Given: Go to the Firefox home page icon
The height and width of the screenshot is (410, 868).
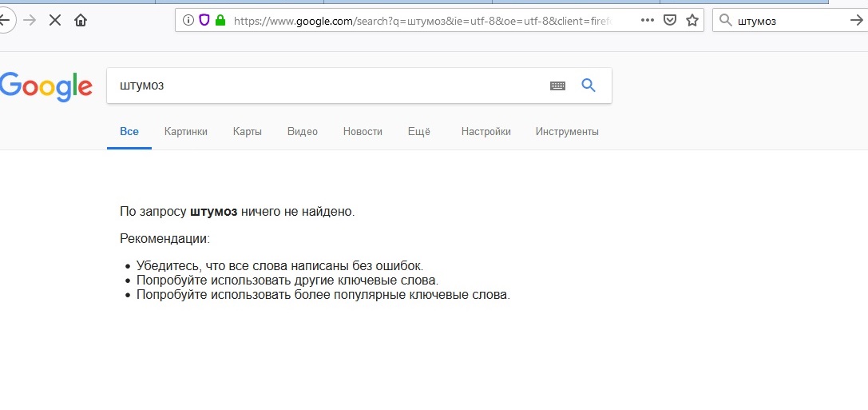Looking at the screenshot, I should [x=81, y=21].
